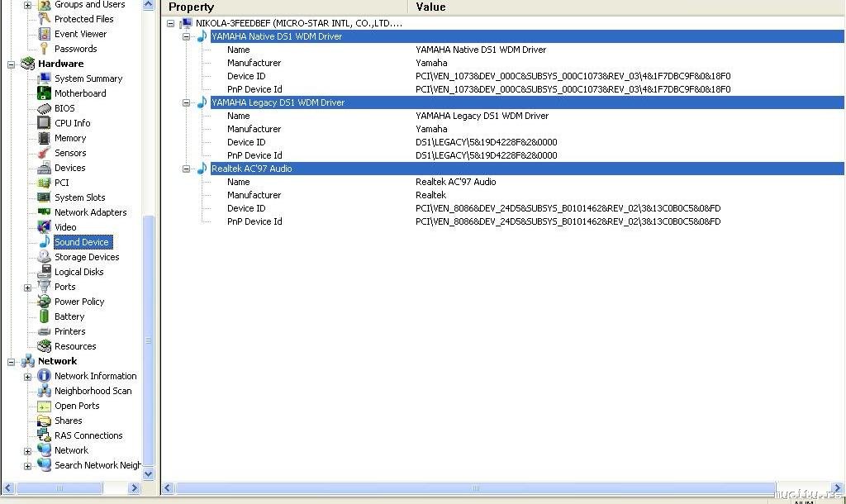Collapse the NIKOLA-3FEEDBEF computer node
The image size is (846, 504).
[170, 24]
